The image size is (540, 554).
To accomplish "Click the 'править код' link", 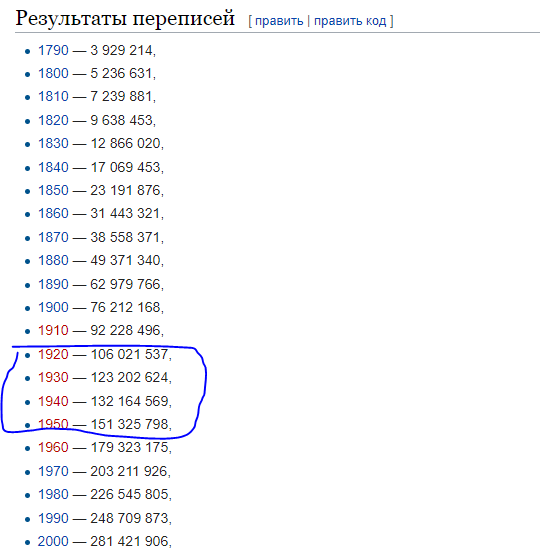I will pyautogui.click(x=350, y=21).
